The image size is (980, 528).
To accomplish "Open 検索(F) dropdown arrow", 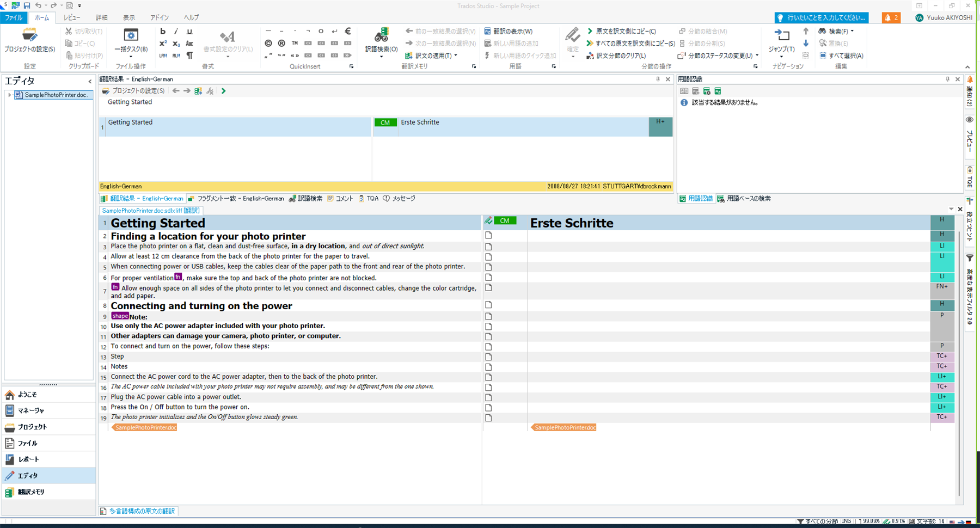I will click(852, 32).
